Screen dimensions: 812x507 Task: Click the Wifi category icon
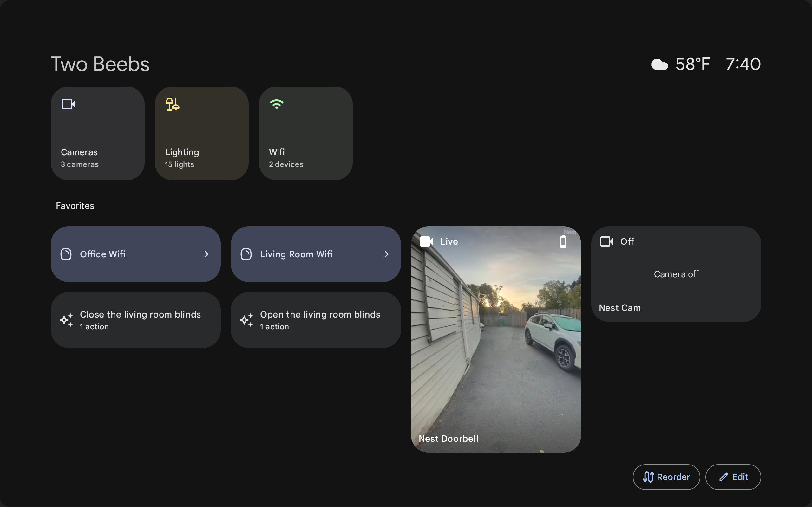[x=276, y=104]
